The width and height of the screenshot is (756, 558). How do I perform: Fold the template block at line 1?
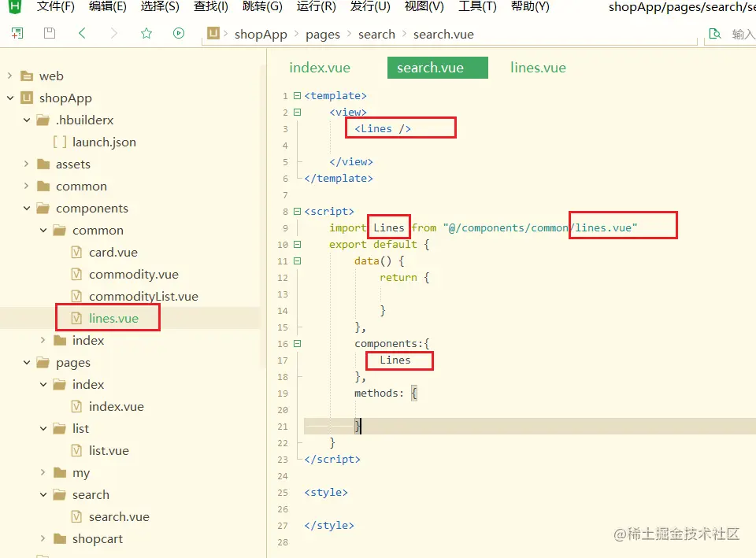click(x=298, y=95)
